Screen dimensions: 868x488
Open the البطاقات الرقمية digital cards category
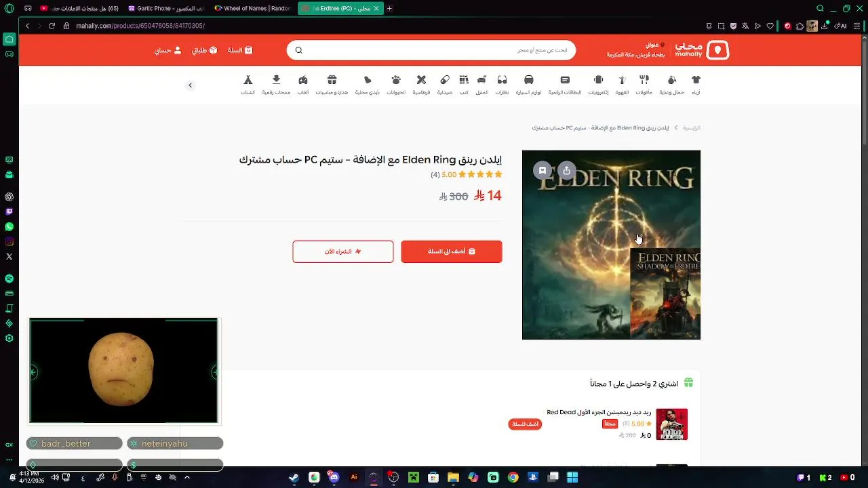(x=565, y=85)
